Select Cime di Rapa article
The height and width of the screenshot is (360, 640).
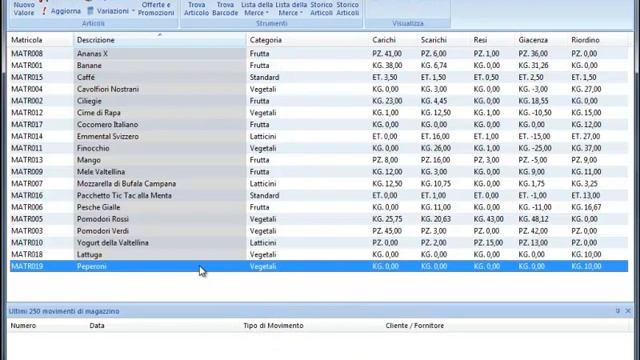pos(99,113)
